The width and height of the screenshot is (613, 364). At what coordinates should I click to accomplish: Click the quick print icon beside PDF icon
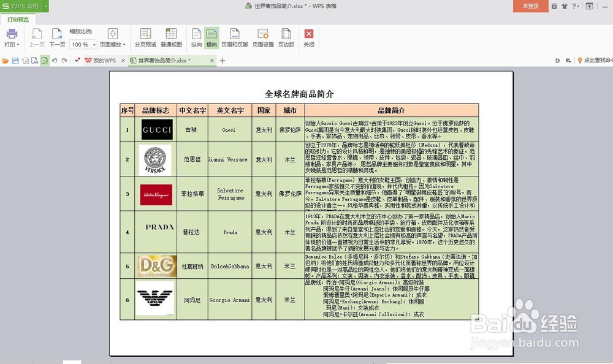point(35,61)
